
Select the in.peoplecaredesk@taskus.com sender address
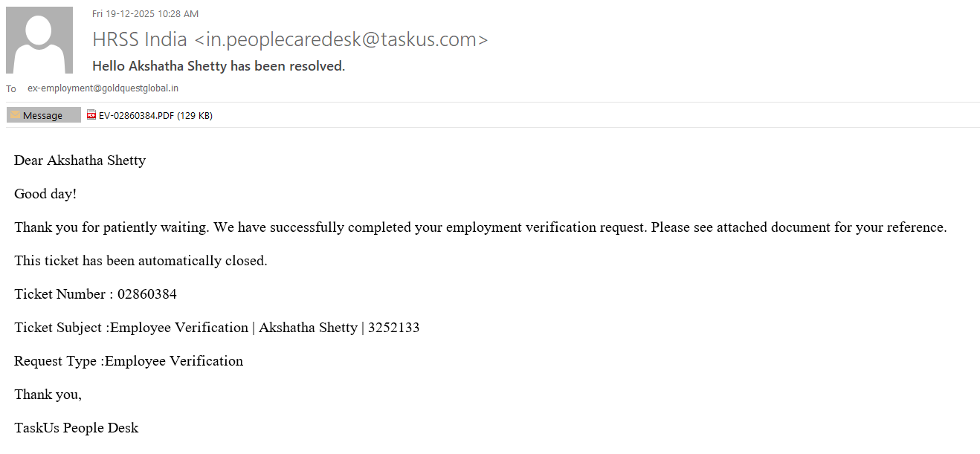(x=346, y=39)
